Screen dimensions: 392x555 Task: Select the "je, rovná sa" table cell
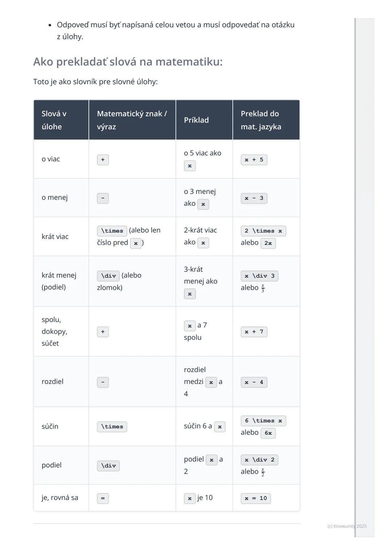point(60,498)
